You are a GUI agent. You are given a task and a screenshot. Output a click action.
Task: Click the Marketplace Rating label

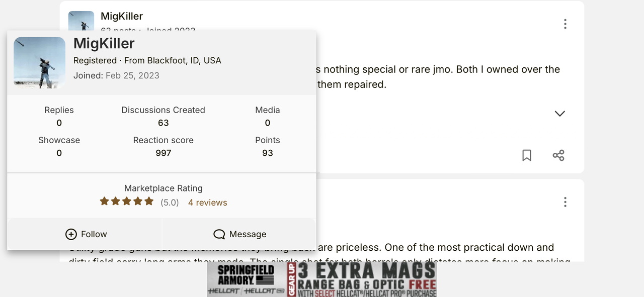[164, 188]
